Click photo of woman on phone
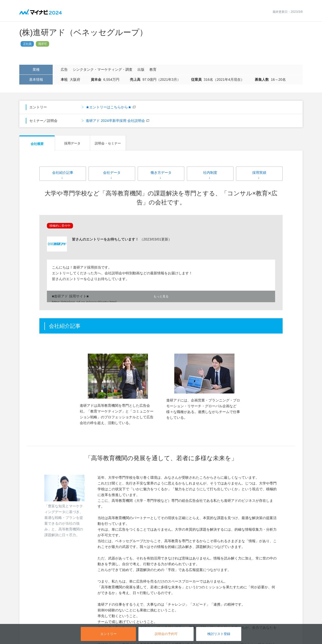The image size is (322, 644). point(118,376)
